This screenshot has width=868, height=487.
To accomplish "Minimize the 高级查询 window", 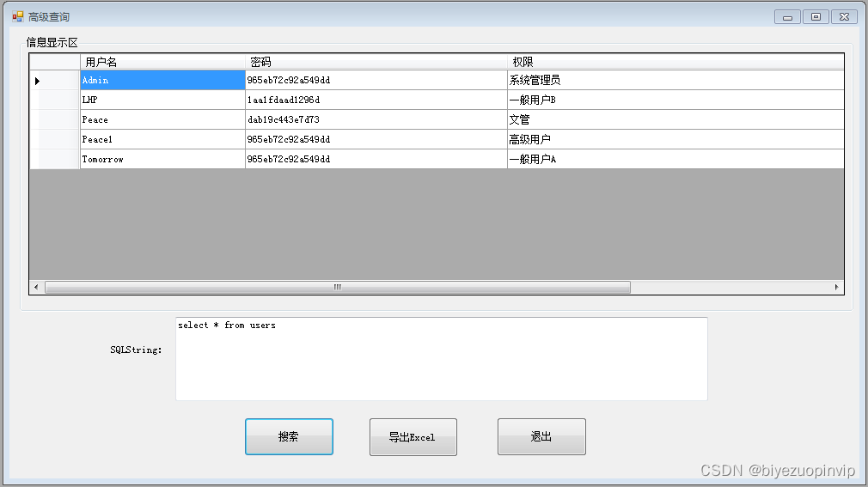I will (x=787, y=17).
